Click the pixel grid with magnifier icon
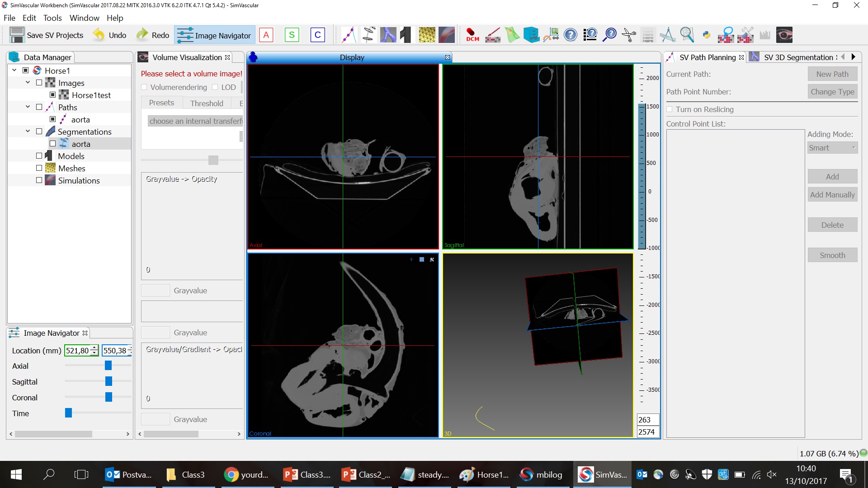This screenshot has height=488, width=868. tap(726, 35)
